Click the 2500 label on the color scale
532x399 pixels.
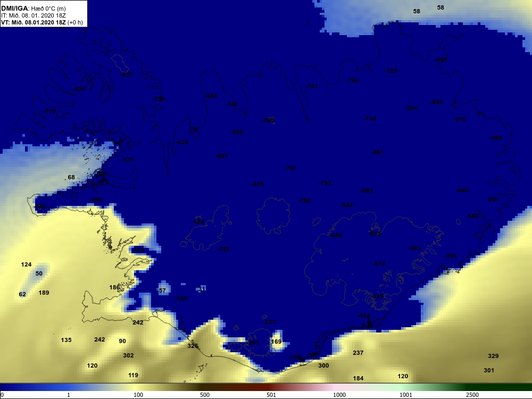[472, 395]
